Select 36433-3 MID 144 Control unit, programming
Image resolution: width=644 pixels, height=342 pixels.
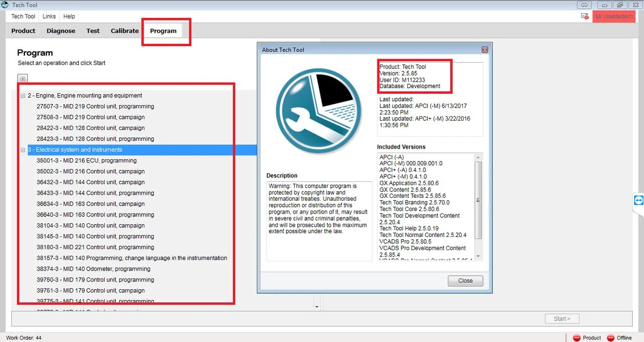(x=95, y=193)
